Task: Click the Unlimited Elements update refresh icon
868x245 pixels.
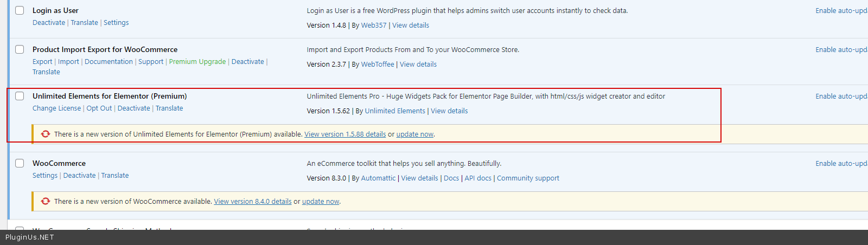Action: tap(46, 134)
